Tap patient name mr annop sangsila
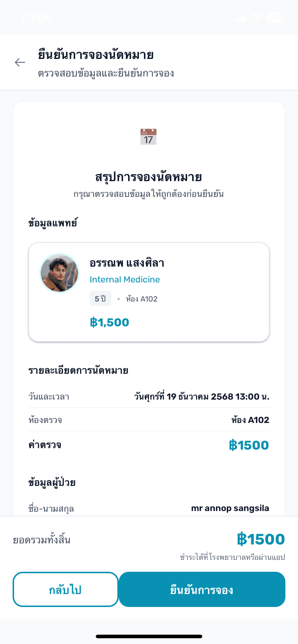The height and width of the screenshot is (644, 298). (x=230, y=508)
